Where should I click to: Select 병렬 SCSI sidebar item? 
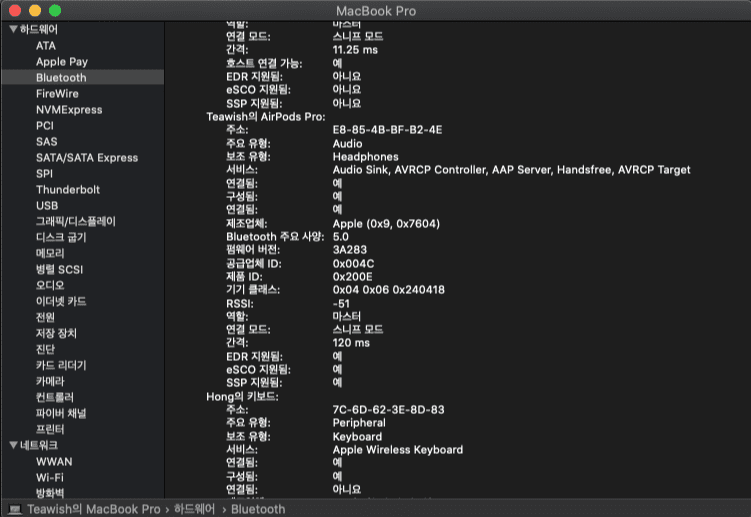point(59,270)
